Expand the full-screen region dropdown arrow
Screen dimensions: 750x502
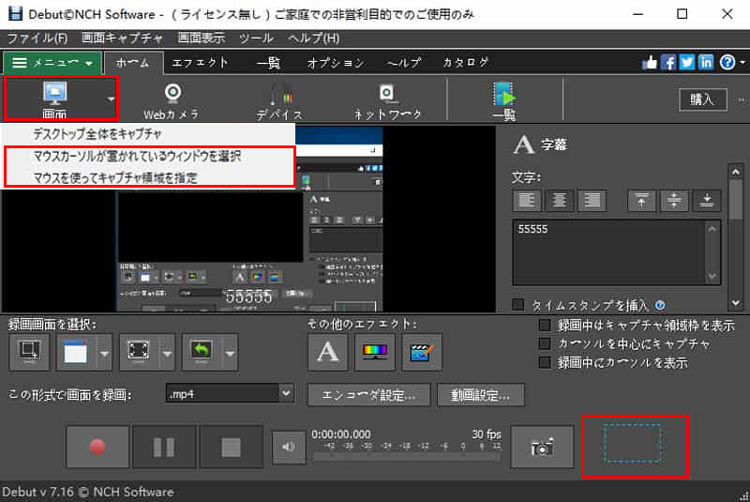click(x=167, y=353)
